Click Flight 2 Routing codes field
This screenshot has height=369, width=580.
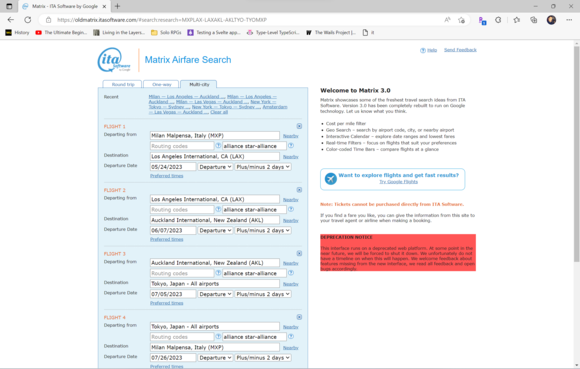[182, 210]
